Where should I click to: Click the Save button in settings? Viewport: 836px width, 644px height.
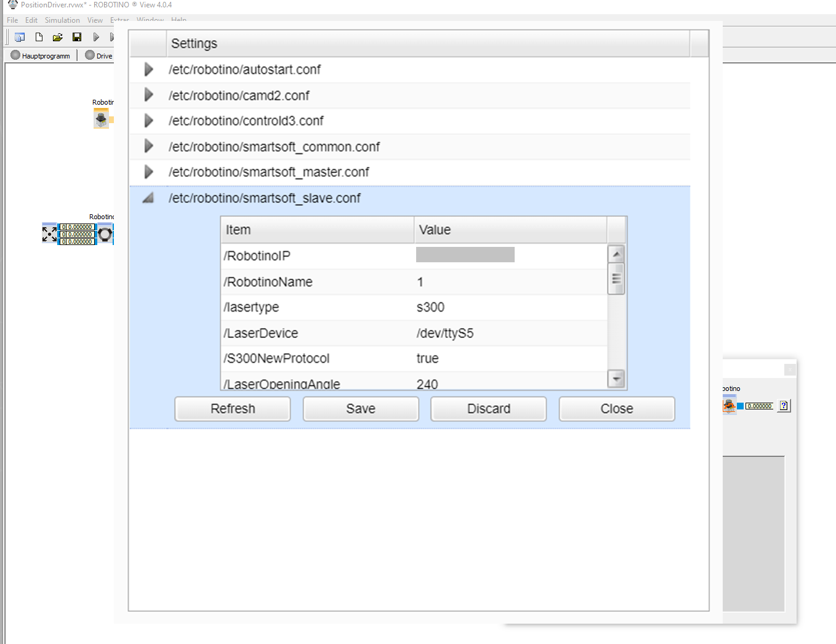[x=361, y=409]
